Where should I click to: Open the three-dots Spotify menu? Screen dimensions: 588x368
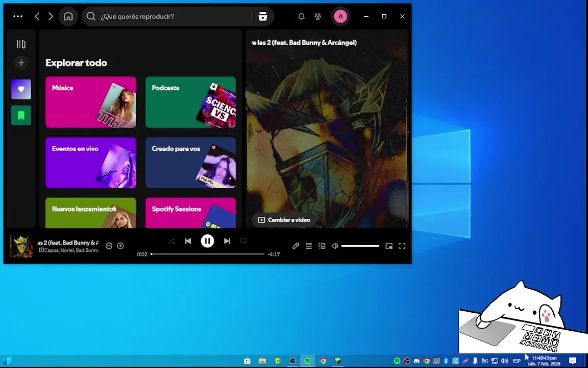click(x=18, y=16)
